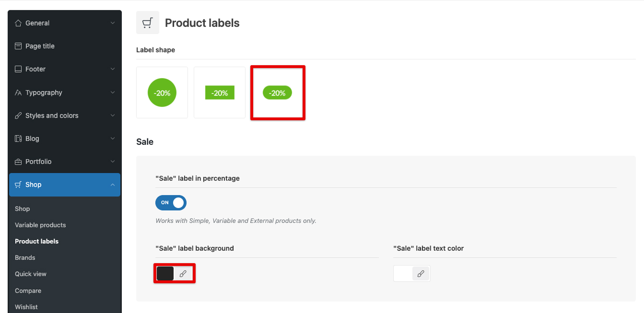Click the Footer icon in sidebar

click(x=18, y=69)
